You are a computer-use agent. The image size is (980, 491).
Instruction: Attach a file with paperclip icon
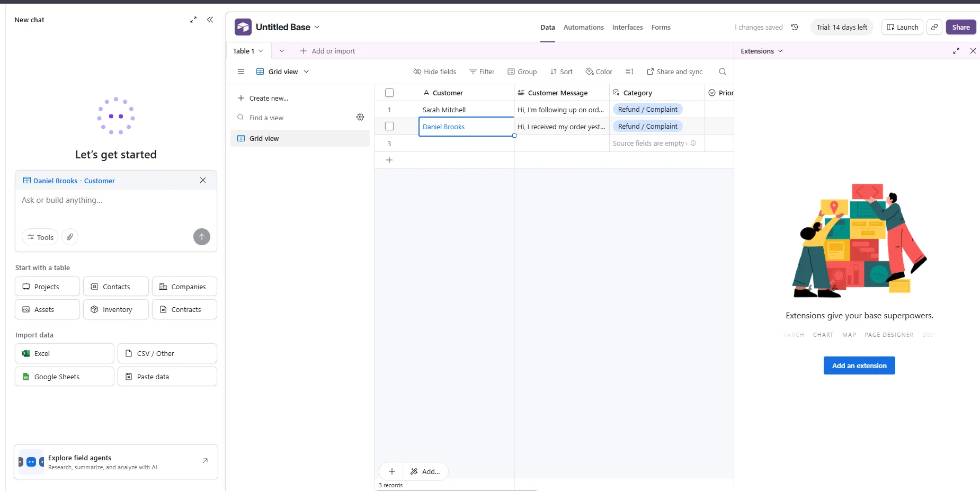tap(70, 237)
